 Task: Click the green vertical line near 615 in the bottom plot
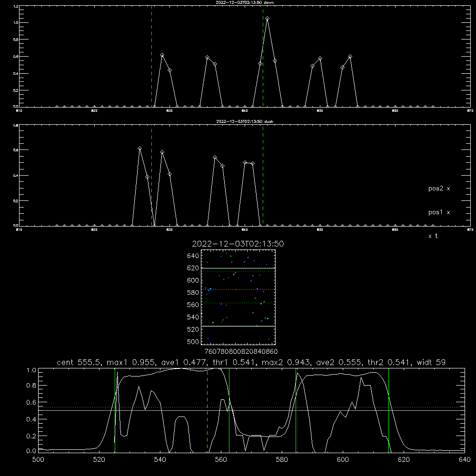point(388,410)
